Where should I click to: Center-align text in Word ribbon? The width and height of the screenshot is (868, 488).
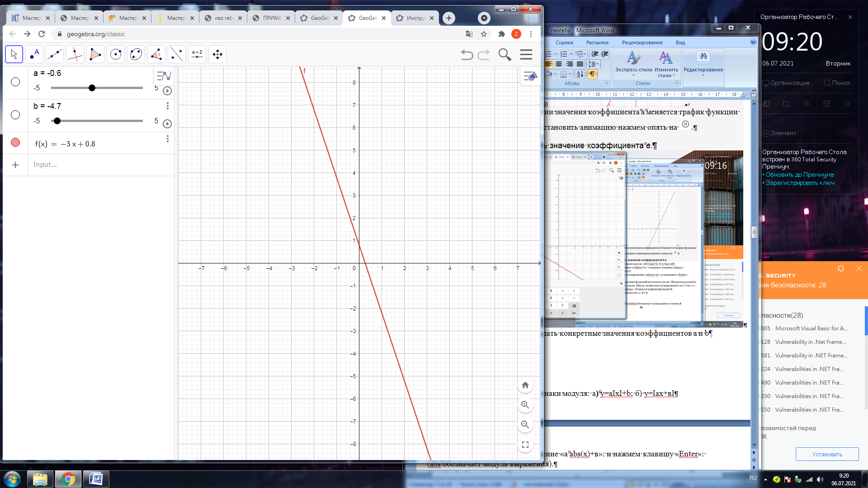559,64
